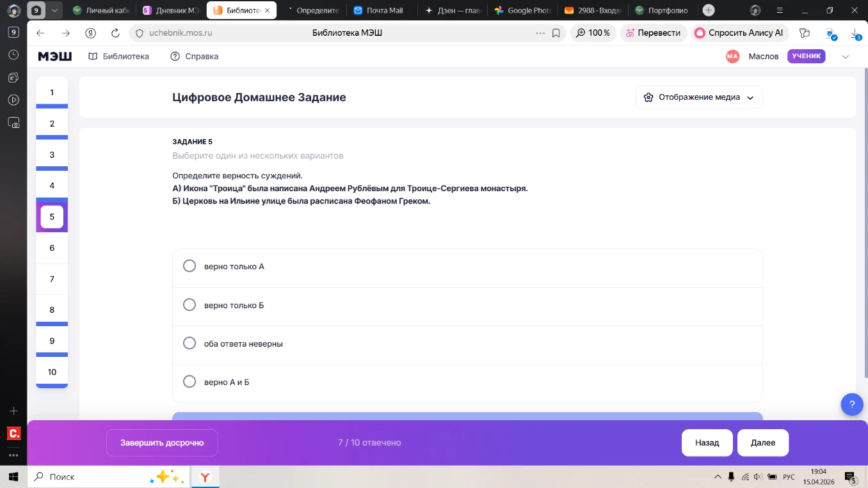Open the Yandex home 'Я' button
Viewport: 868px width, 488px height.
tap(90, 33)
